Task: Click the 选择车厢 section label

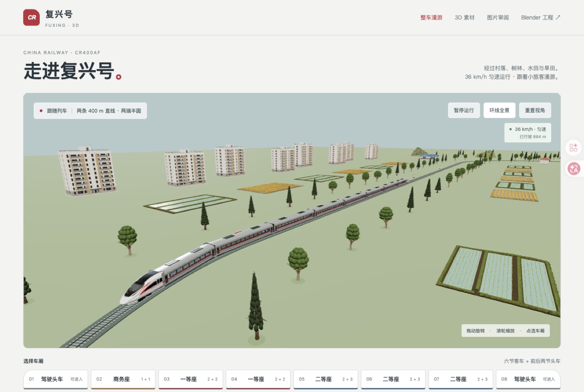Action: tap(33, 361)
